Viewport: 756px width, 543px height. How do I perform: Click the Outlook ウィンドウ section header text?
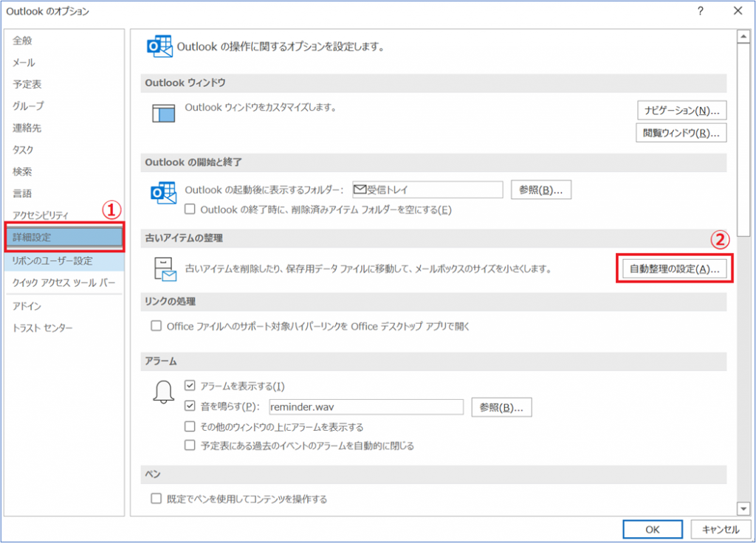coord(185,83)
